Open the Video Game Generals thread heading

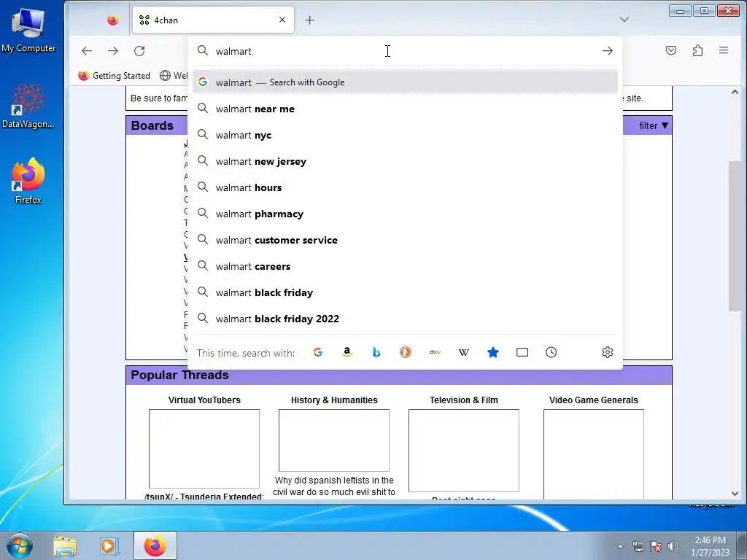coord(594,400)
